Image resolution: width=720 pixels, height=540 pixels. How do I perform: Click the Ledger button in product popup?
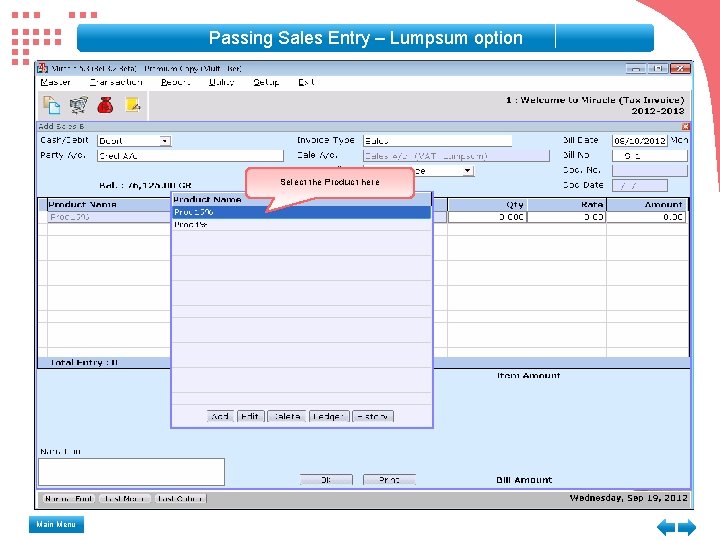pos(329,416)
